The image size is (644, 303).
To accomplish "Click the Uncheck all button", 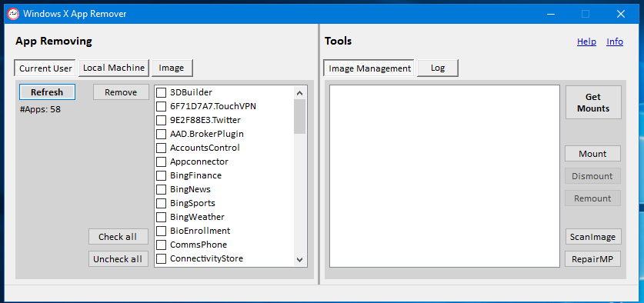I will point(118,259).
